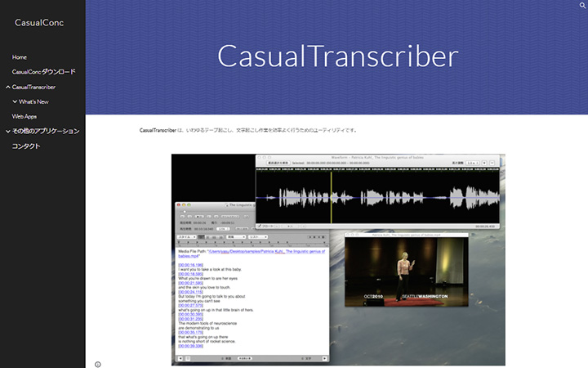Viewport: 588px width, 368px height.
Task: Expand the What's New submenu chevron
Action: coord(15,101)
